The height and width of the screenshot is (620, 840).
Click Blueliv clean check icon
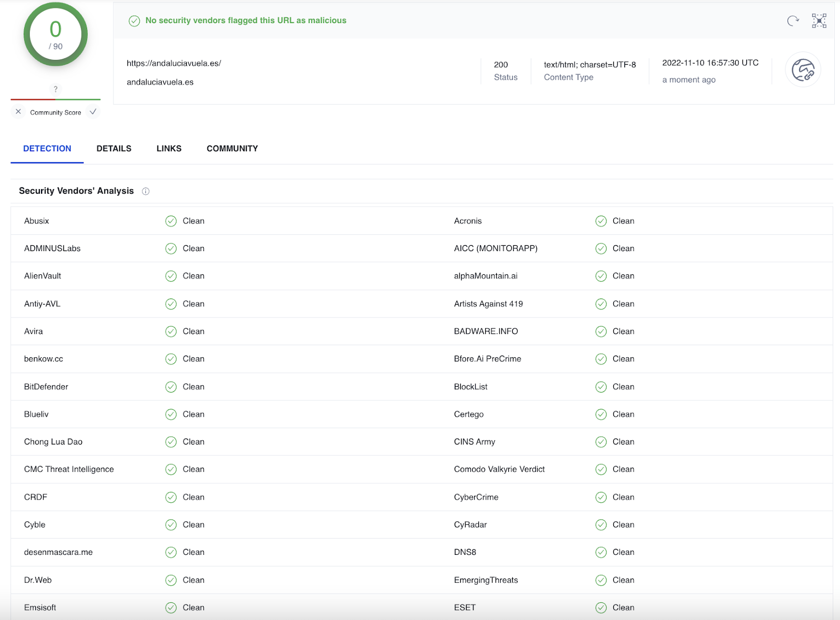point(171,415)
